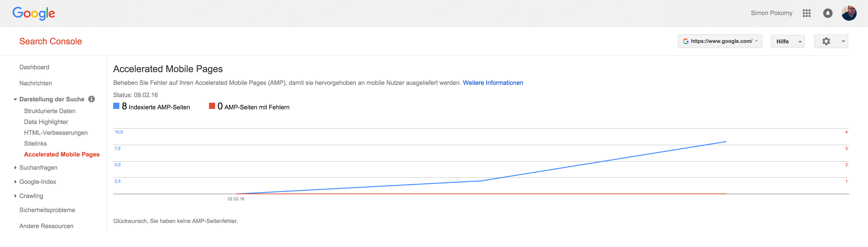
Task: Click the Glückwunsch no-errors message
Action: pos(175,221)
